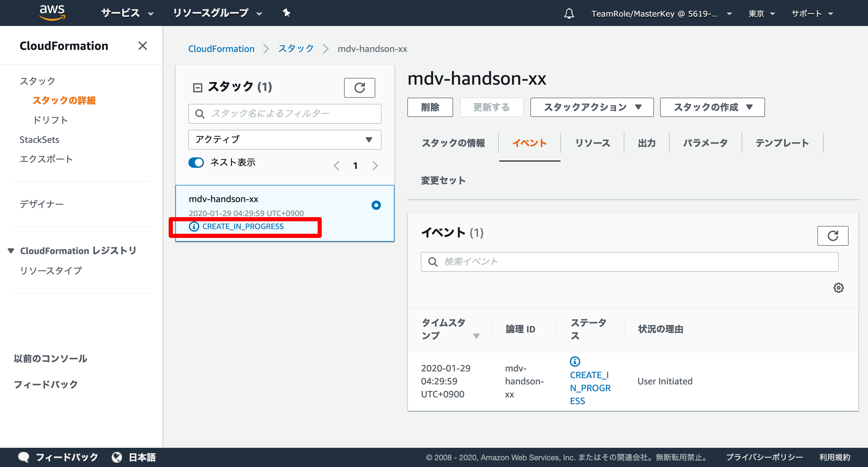Open the スタックアクション dropdown

pyautogui.click(x=592, y=107)
